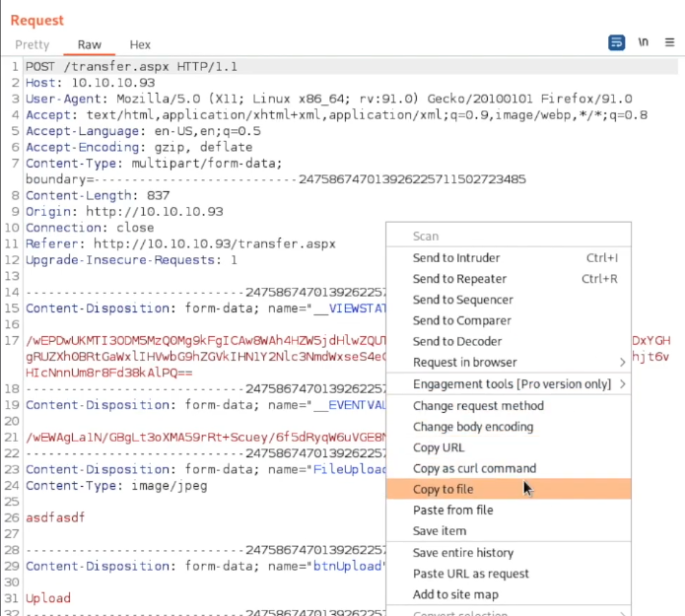Choose Change body encoding

pyautogui.click(x=473, y=427)
